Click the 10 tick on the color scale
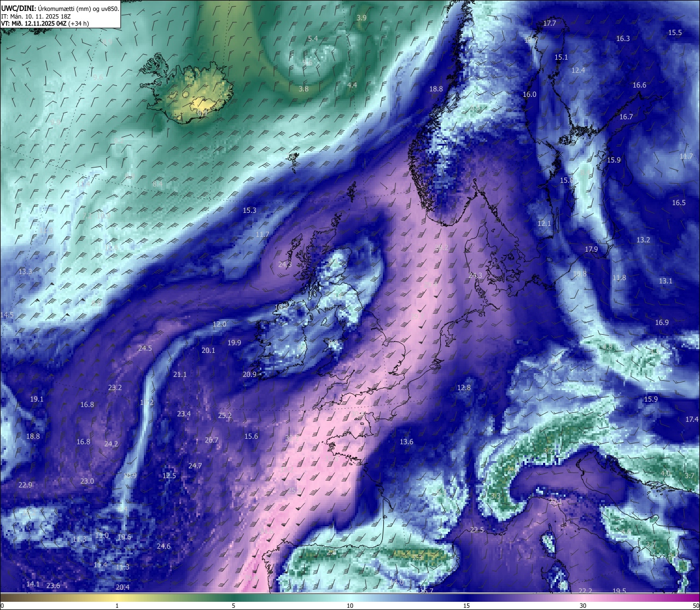 349,606
